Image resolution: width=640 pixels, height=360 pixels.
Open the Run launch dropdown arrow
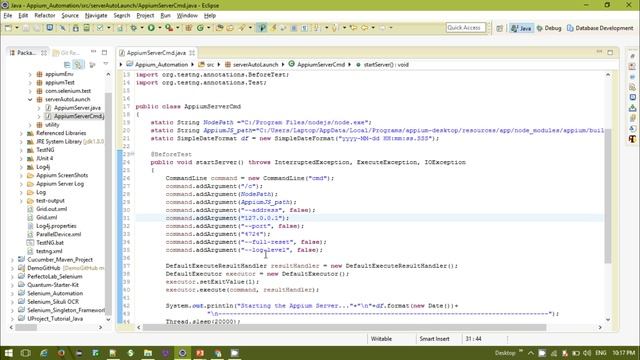(x=160, y=28)
